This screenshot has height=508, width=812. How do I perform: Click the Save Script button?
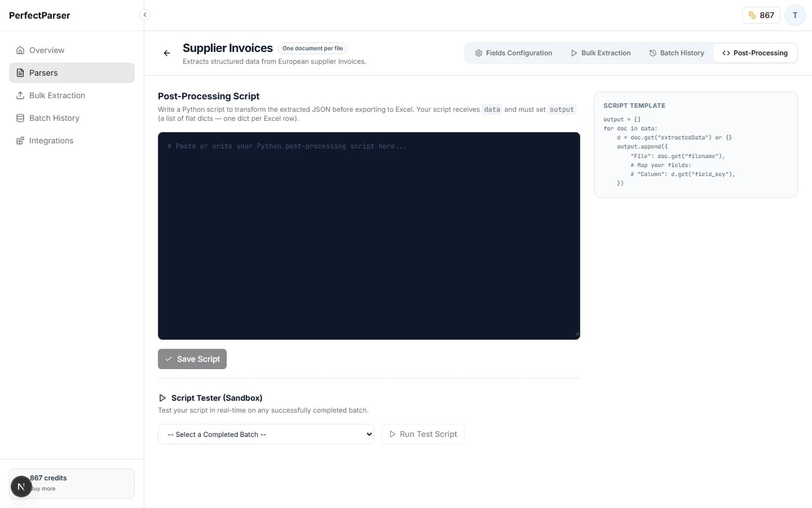(192, 359)
